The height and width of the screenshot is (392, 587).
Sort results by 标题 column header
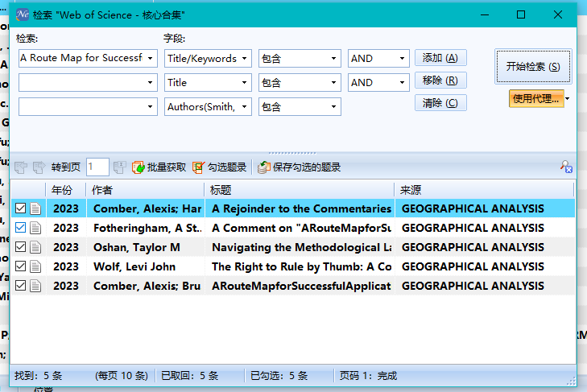coord(299,190)
